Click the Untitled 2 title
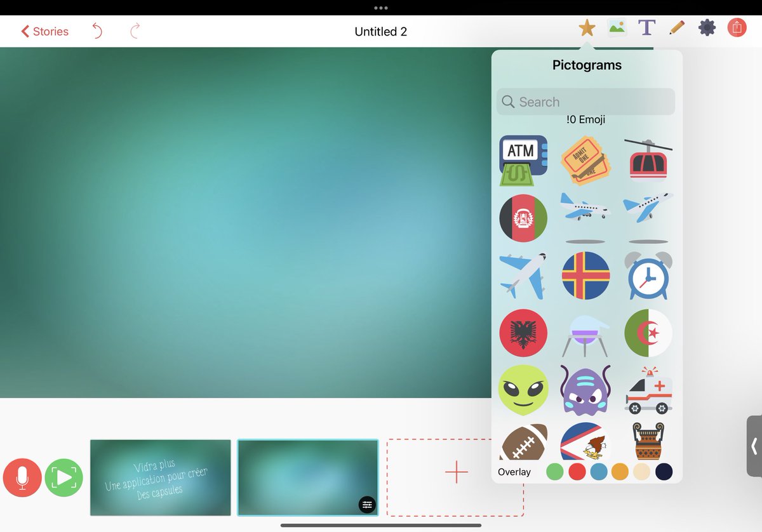Image resolution: width=762 pixels, height=532 pixels. coord(381,31)
